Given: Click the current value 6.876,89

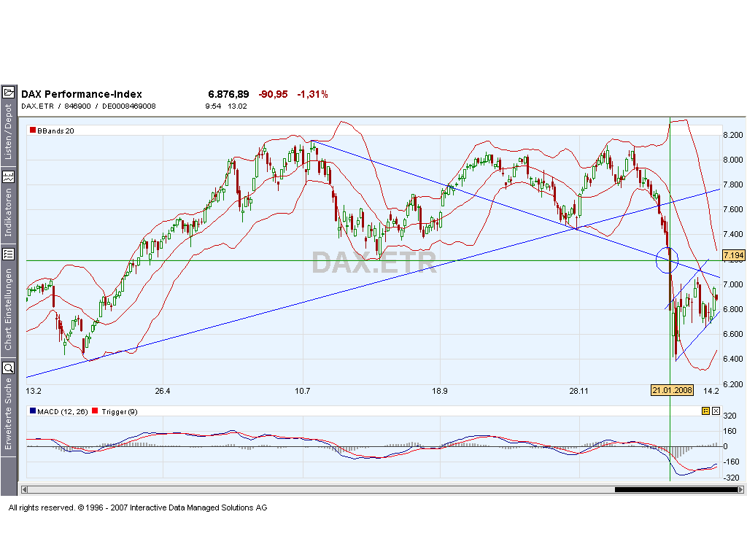Looking at the screenshot, I should (x=228, y=94).
